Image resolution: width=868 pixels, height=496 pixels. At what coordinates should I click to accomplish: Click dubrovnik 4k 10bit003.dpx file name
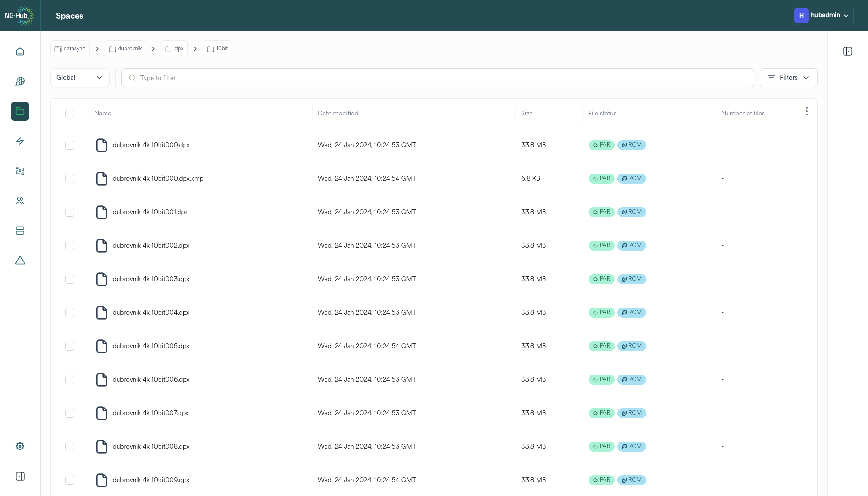tap(151, 279)
